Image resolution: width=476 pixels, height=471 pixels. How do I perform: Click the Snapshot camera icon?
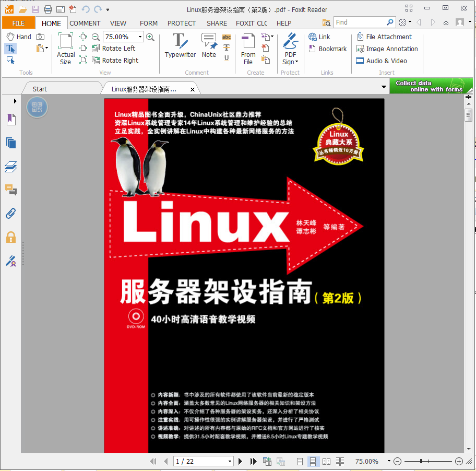coord(40,37)
